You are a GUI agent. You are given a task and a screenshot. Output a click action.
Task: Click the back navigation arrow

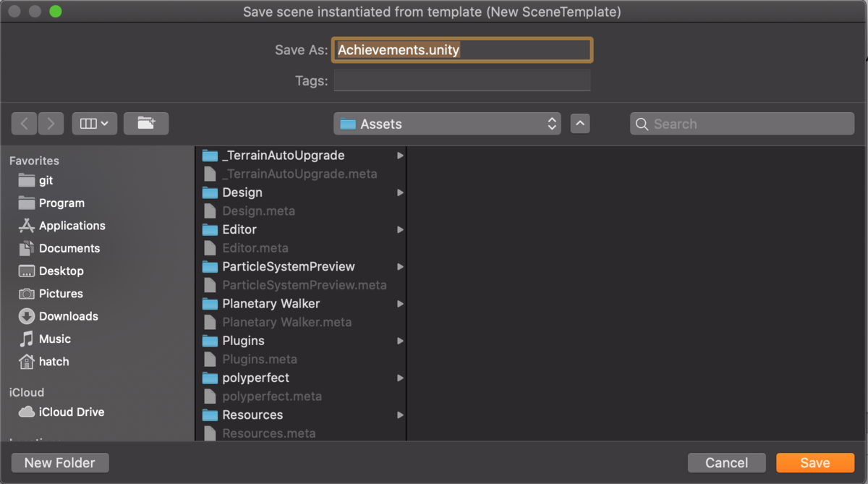click(24, 123)
